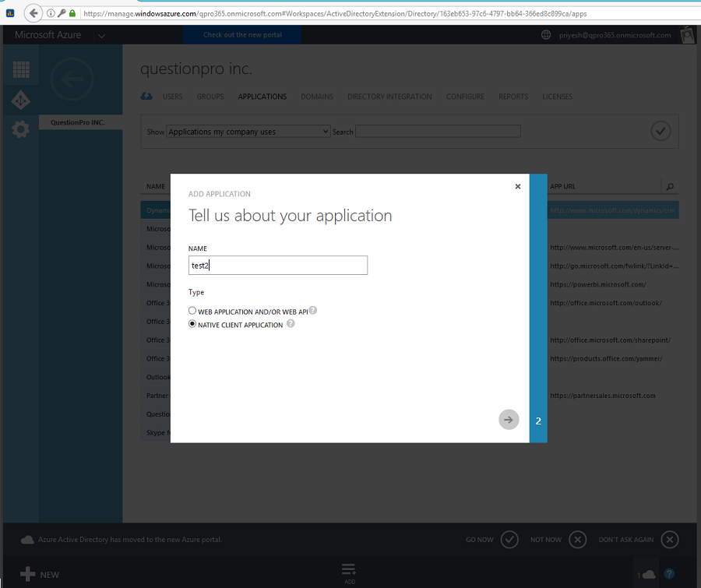
Task: Open the Show applications dropdown
Action: pyautogui.click(x=248, y=132)
